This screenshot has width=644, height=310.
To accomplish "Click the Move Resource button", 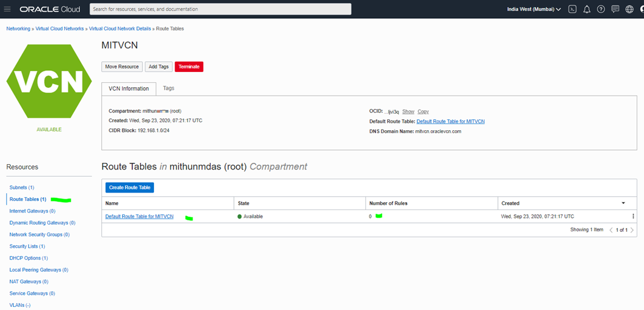I will 122,67.
